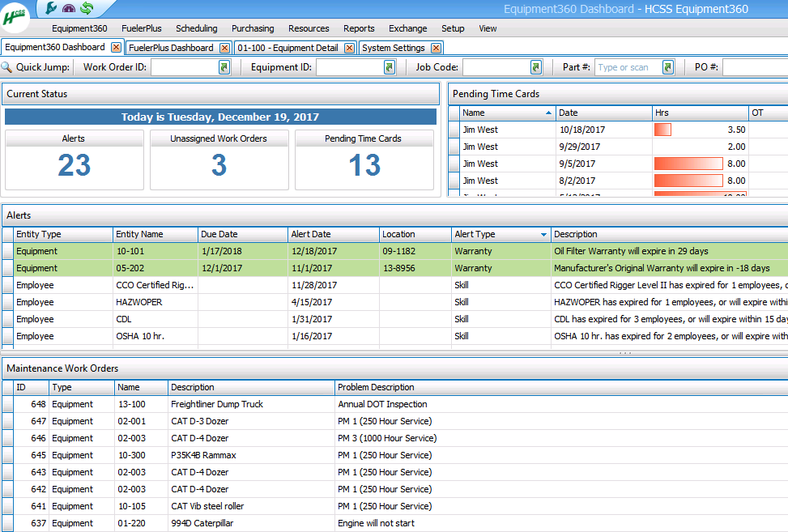Focus the PO # input field
Image resolution: width=788 pixels, height=532 pixels.
755,67
